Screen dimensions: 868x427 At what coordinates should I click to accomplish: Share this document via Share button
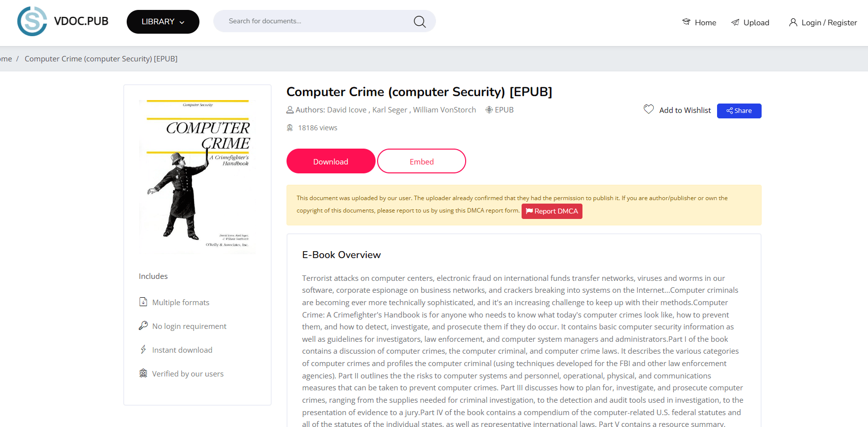(739, 110)
